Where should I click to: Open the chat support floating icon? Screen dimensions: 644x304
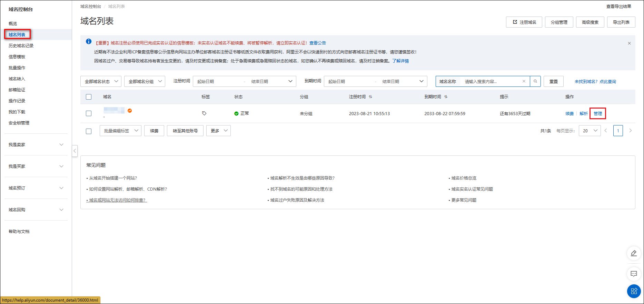click(x=634, y=274)
